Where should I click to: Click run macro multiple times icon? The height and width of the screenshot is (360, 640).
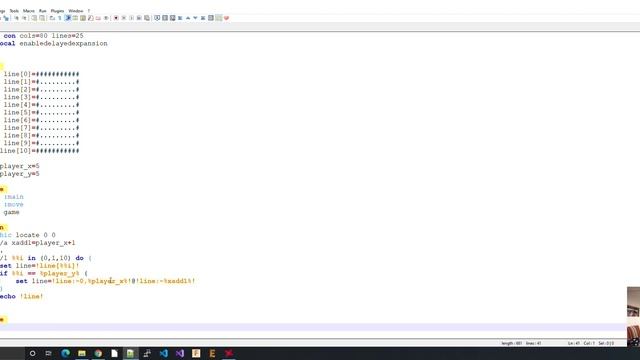click(139, 18)
